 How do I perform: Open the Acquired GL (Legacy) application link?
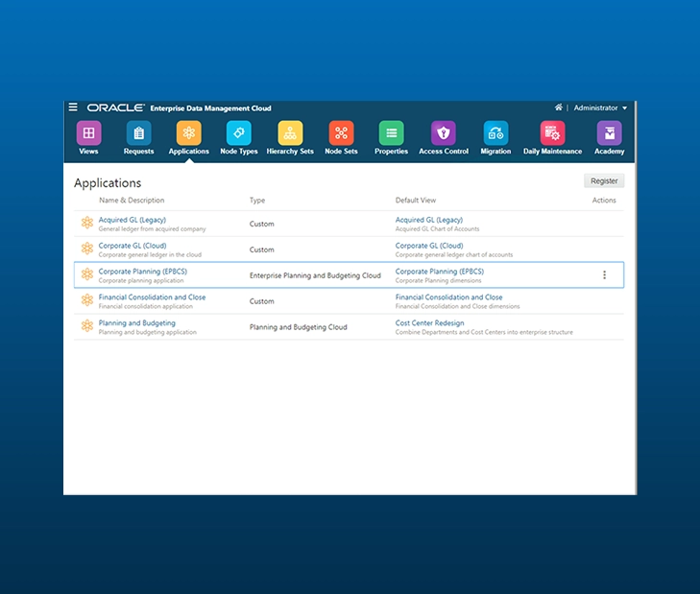(x=132, y=220)
